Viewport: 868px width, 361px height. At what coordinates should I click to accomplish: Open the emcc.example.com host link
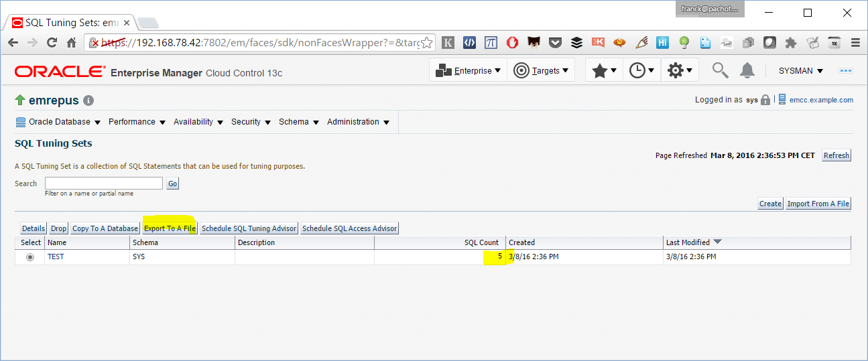[821, 100]
